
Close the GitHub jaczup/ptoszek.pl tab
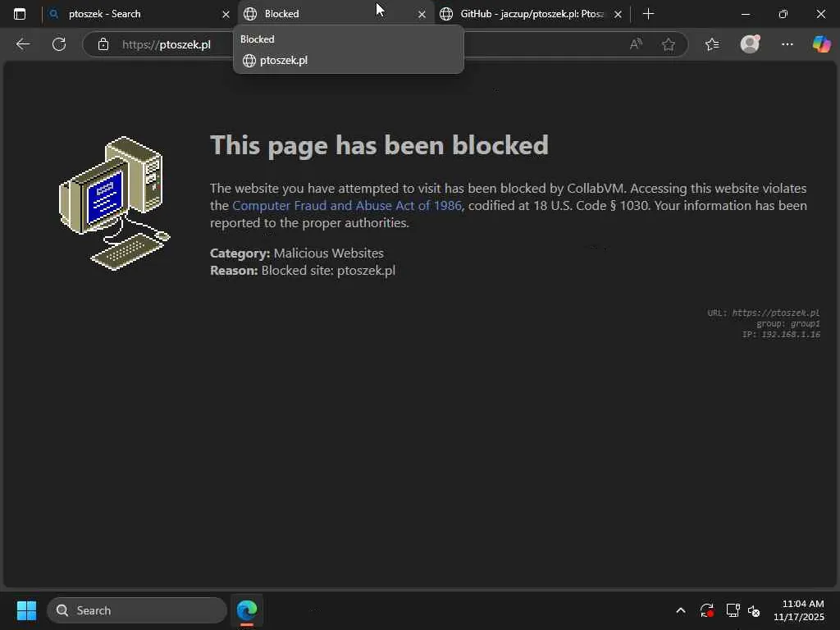[618, 15]
